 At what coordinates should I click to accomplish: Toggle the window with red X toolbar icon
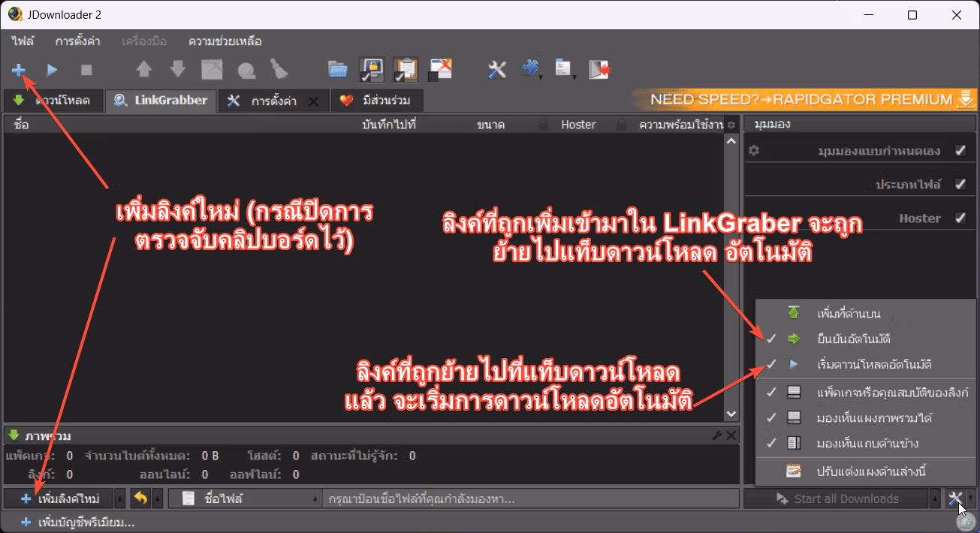[x=440, y=69]
